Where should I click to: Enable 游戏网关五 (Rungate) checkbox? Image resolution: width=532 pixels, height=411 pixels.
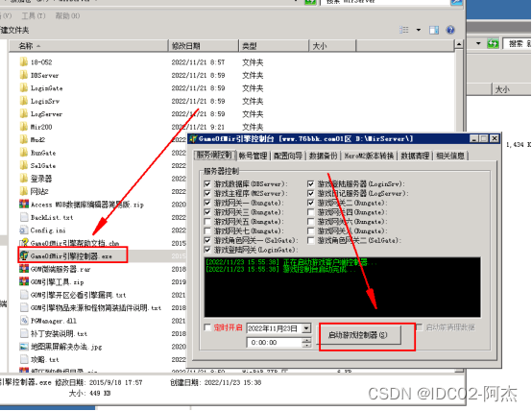[x=207, y=222]
